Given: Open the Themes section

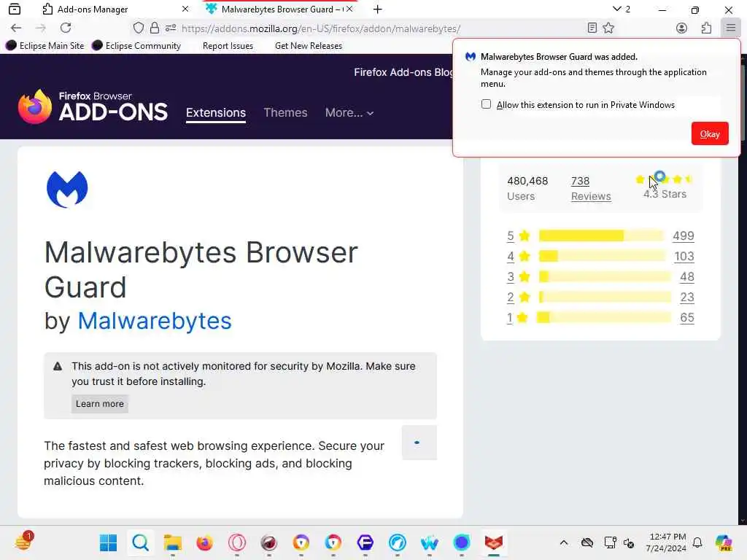Looking at the screenshot, I should pos(285,113).
